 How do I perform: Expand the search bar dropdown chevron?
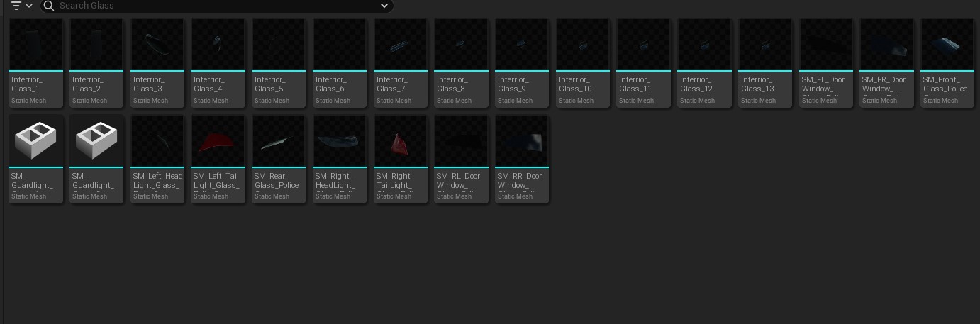click(384, 6)
